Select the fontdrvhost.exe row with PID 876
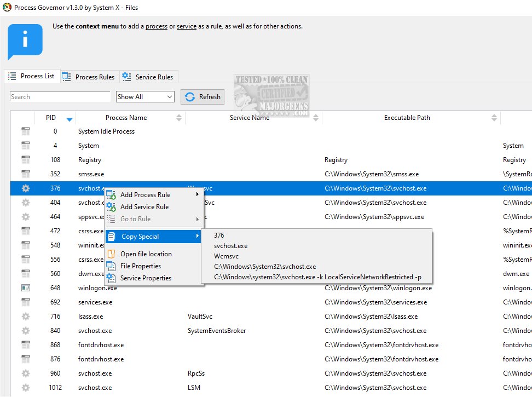532x397 pixels. coord(271,359)
